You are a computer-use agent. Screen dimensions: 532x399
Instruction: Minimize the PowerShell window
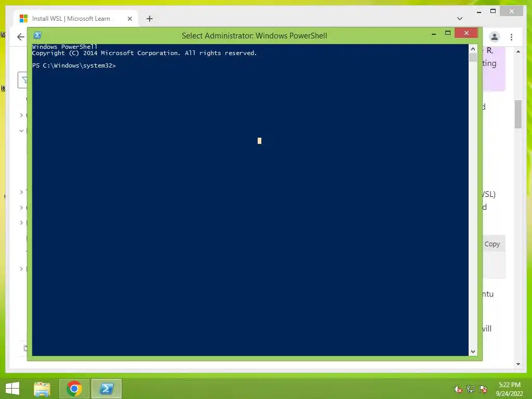click(434, 34)
